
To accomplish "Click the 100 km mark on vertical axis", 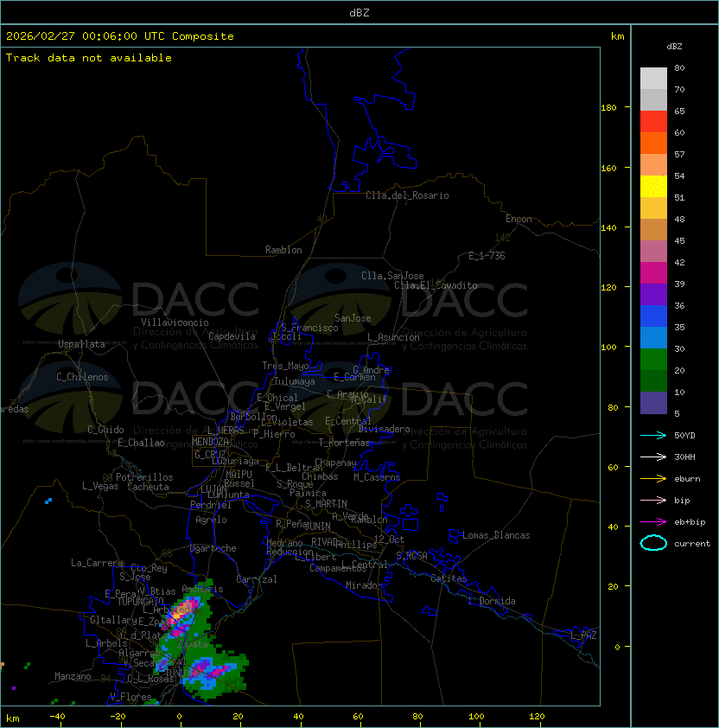I will tap(608, 348).
